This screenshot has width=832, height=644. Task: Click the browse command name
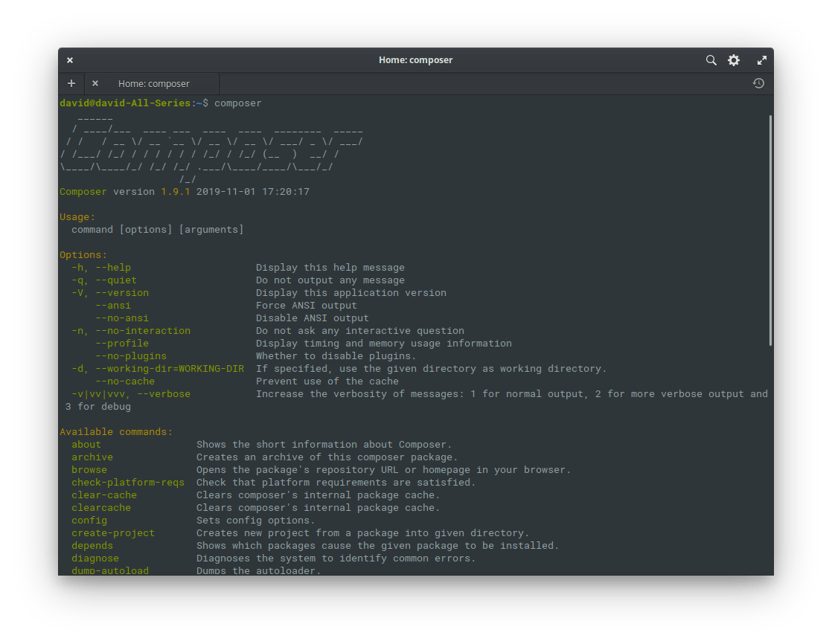pyautogui.click(x=89, y=470)
